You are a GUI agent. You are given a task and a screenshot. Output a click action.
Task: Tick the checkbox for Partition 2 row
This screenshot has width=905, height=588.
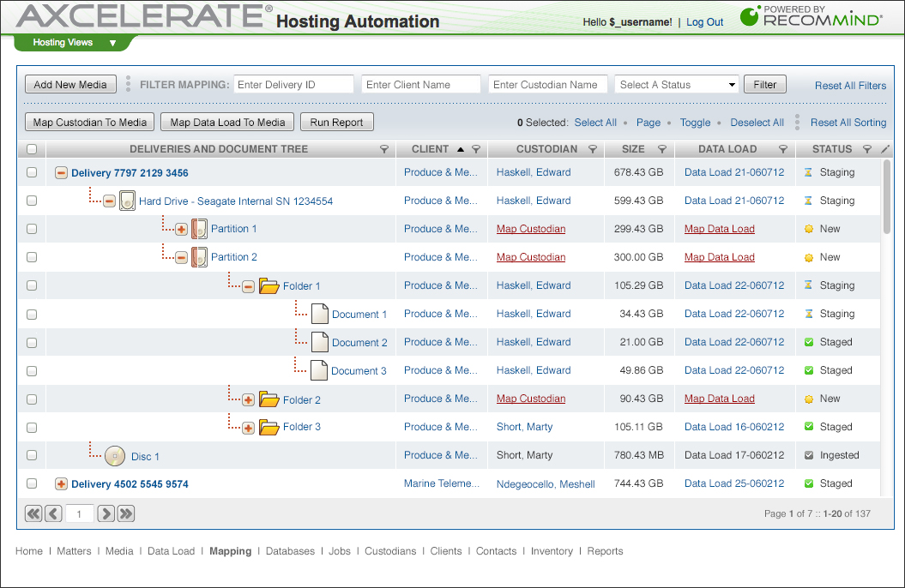coord(32,257)
